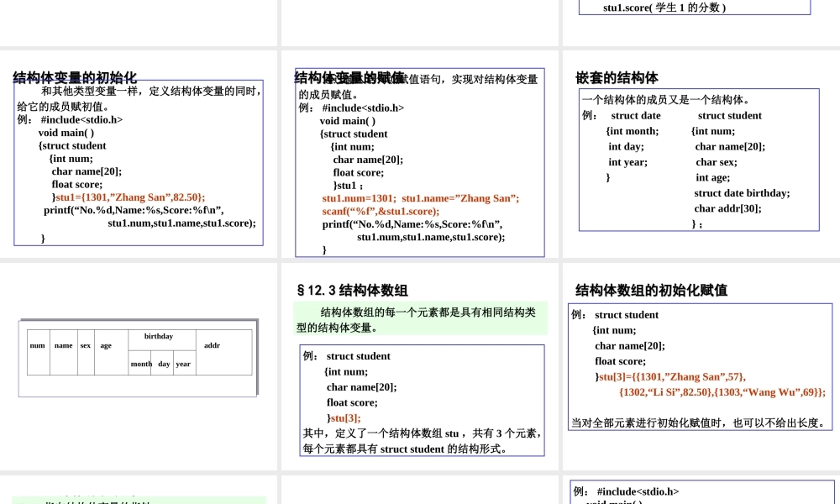Open the slide titled 结构体变量的赋值
Viewport: 840px width, 504px height.
tap(419, 155)
